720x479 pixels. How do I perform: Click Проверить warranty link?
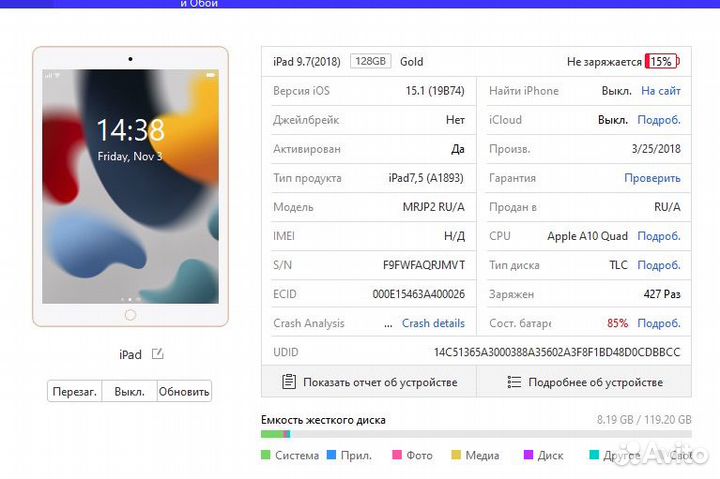(x=652, y=178)
